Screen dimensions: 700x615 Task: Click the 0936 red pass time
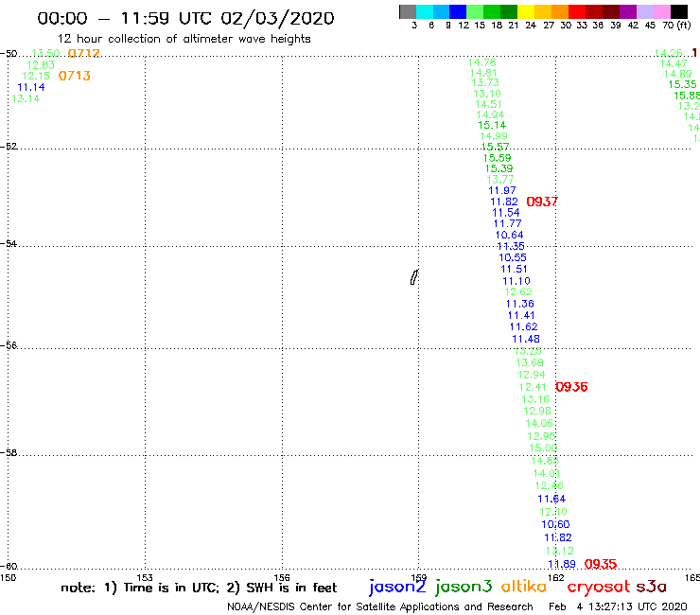pos(571,387)
